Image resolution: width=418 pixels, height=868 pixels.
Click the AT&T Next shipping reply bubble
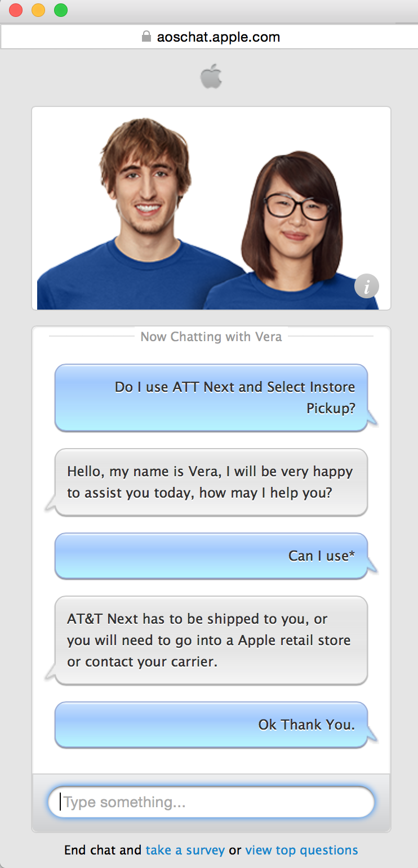211,640
